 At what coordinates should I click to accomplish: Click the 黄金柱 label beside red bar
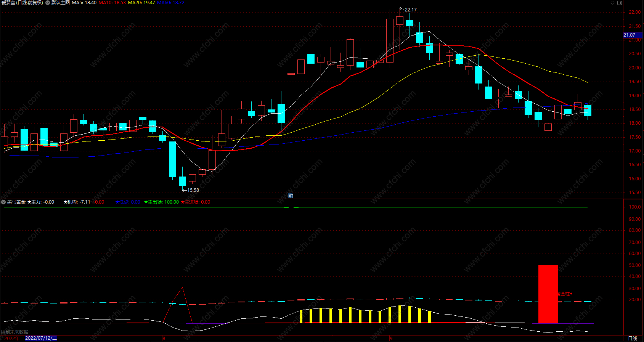click(x=565, y=294)
